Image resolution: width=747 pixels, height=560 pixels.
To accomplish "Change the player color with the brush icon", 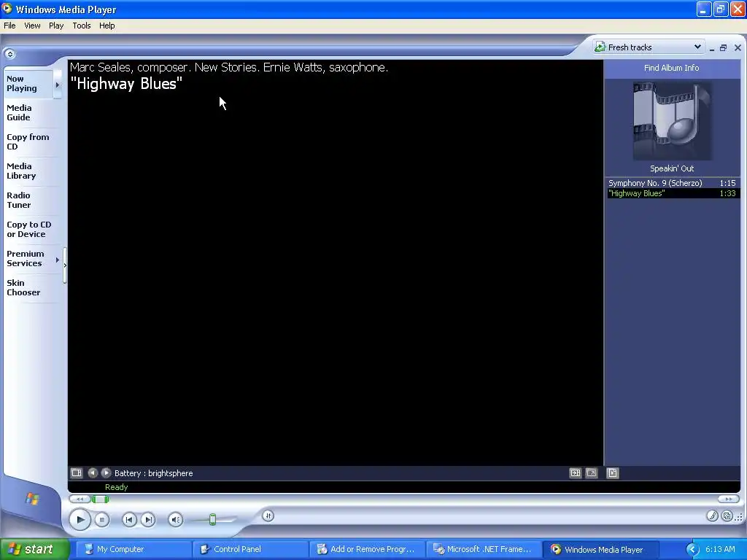I will (x=712, y=516).
